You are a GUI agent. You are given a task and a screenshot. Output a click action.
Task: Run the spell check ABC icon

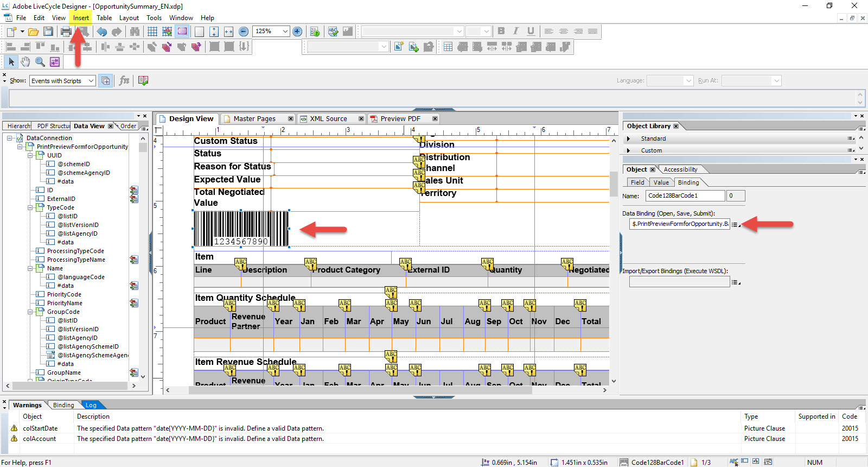click(333, 31)
